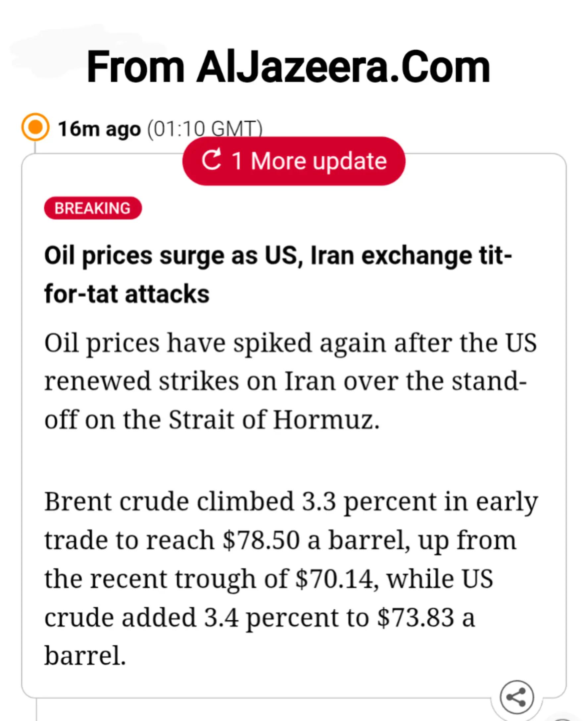Open the Oil prices surge headline
588x721 pixels.
point(278,274)
